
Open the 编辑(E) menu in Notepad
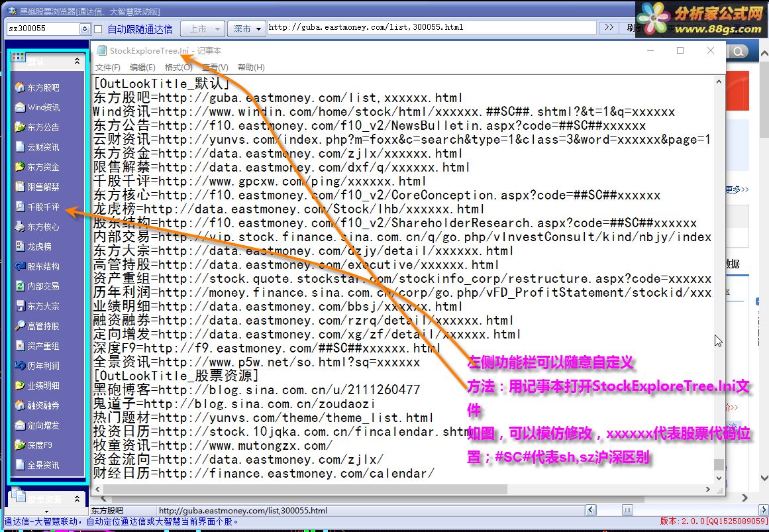pos(142,67)
